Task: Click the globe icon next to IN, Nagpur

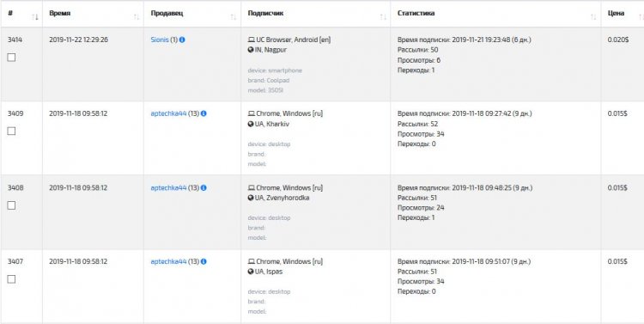Action: (251, 50)
